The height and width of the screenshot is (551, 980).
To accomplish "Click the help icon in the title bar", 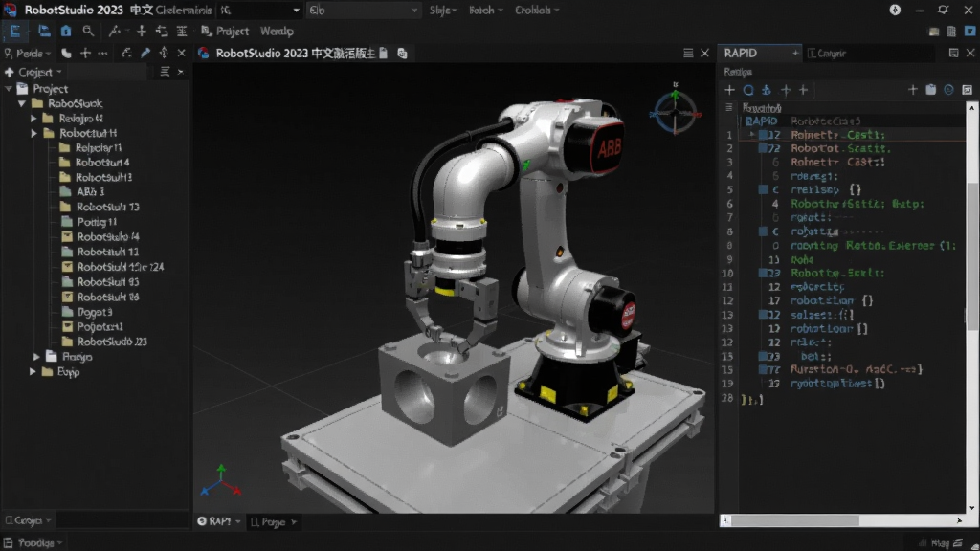I will [x=895, y=10].
